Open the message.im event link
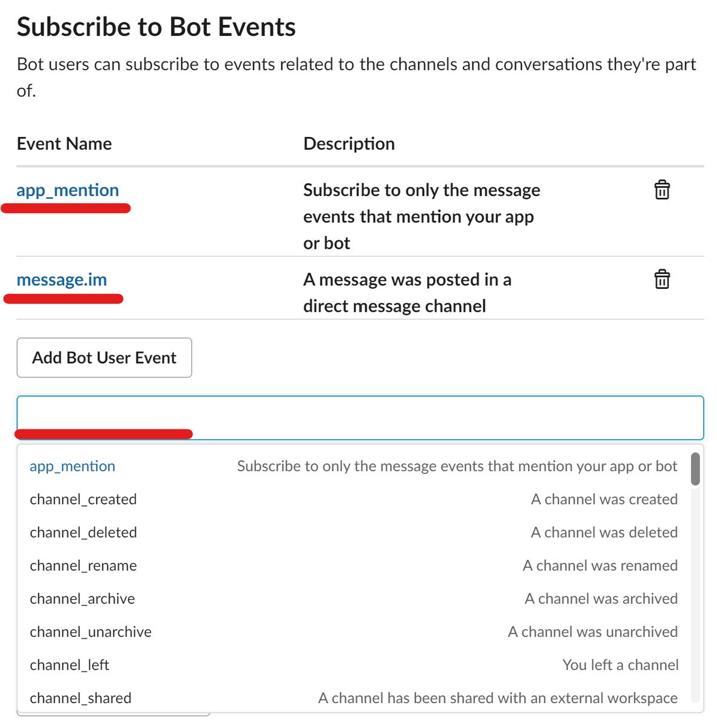This screenshot has height=728, width=717. click(62, 280)
